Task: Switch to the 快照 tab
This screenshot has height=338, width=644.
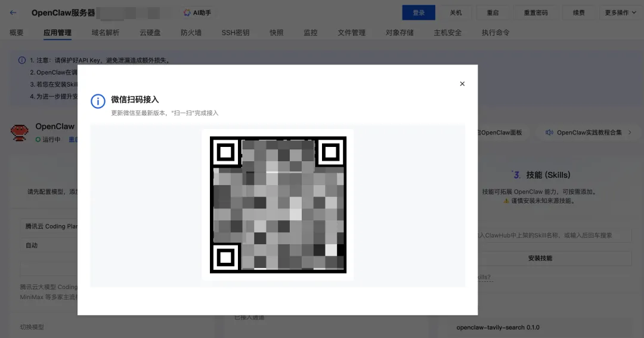Action: 277,32
